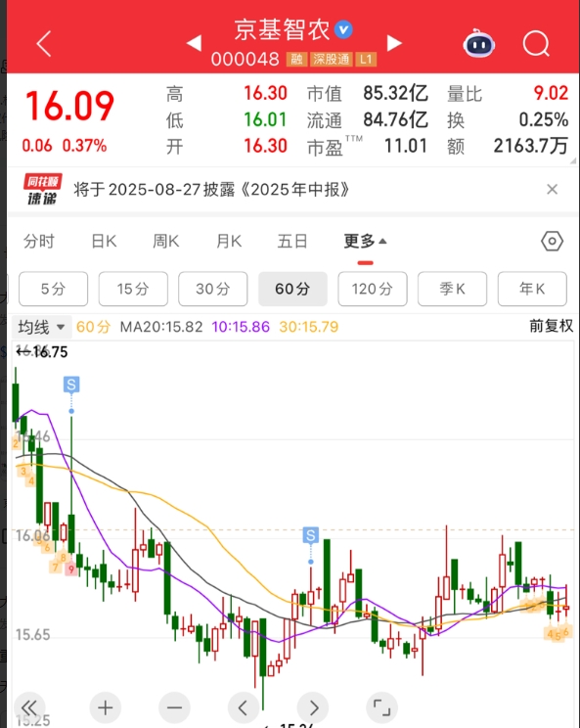Viewport: 580px width, 728px height.
Task: Toggle fullscreen chart view icon
Action: (x=381, y=707)
